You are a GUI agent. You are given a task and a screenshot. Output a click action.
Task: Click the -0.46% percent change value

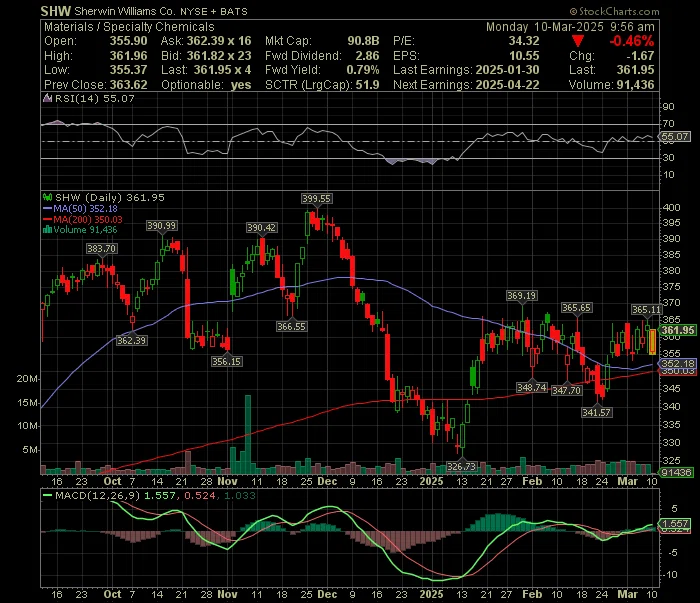point(632,42)
